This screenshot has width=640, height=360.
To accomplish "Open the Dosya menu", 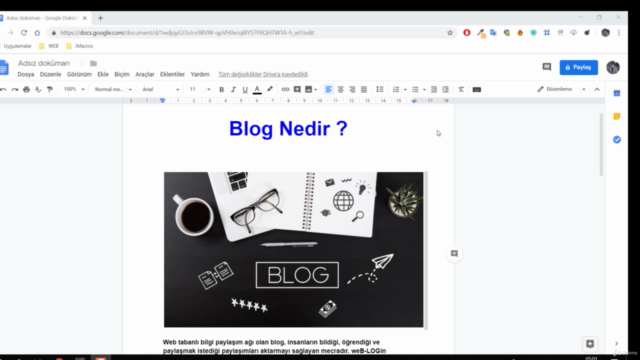I will click(26, 74).
